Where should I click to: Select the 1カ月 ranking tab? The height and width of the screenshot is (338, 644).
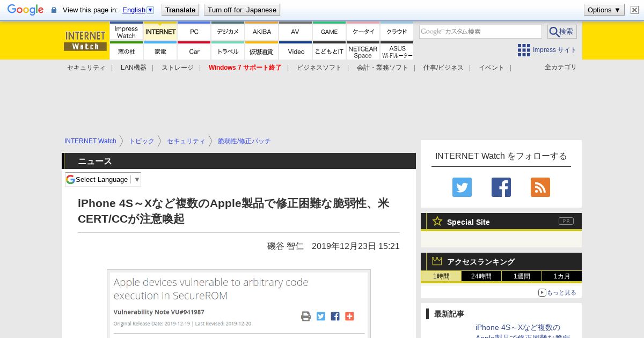562,276
